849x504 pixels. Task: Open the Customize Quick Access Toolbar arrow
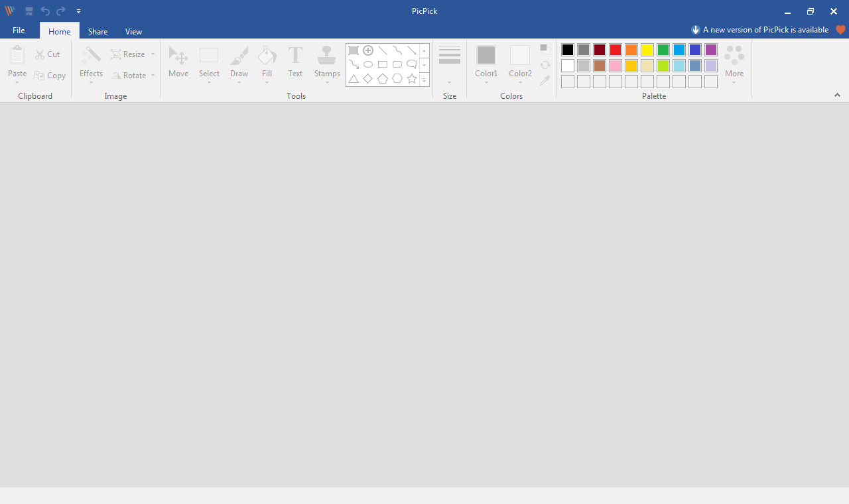[78, 11]
